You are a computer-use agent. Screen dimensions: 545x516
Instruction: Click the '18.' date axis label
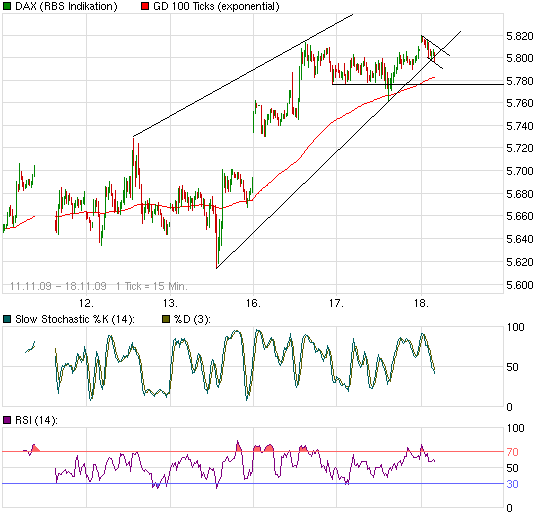tap(422, 303)
